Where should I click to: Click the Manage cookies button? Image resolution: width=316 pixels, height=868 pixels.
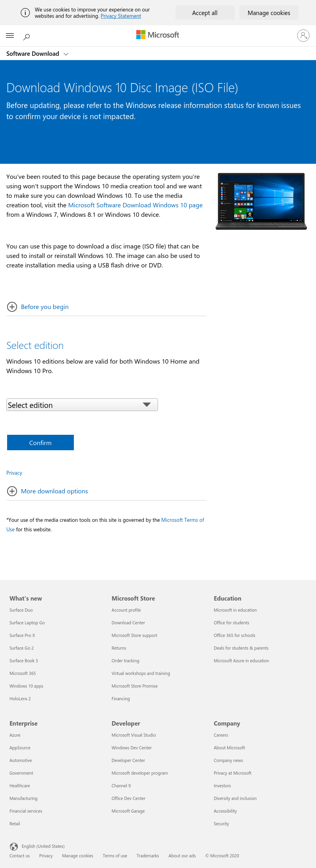[x=269, y=13]
